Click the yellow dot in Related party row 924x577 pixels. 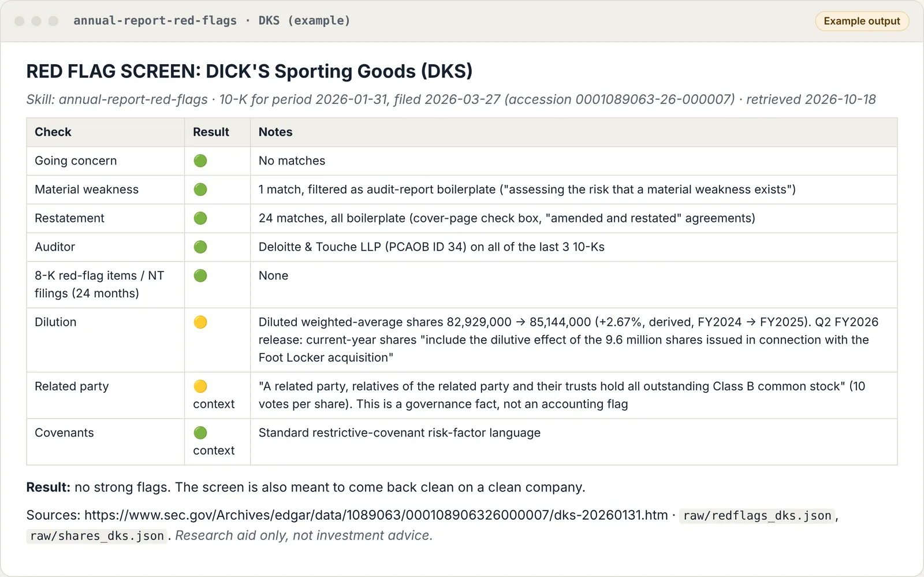click(200, 386)
